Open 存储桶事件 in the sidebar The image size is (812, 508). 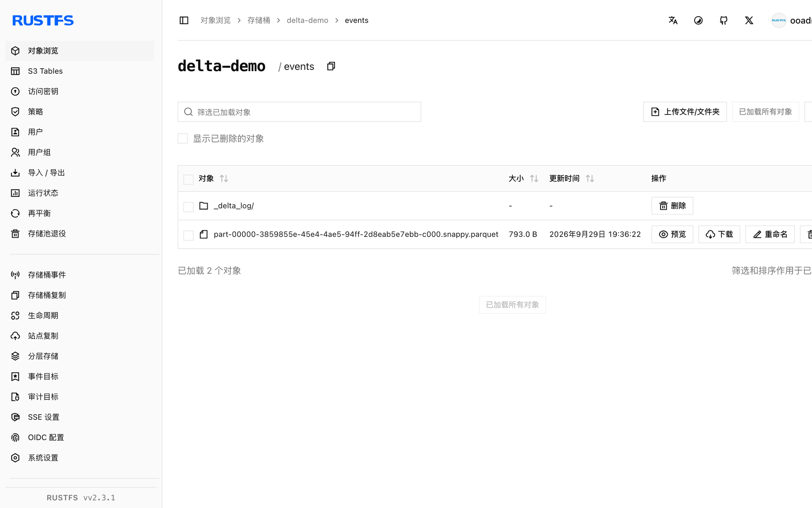pos(80,275)
